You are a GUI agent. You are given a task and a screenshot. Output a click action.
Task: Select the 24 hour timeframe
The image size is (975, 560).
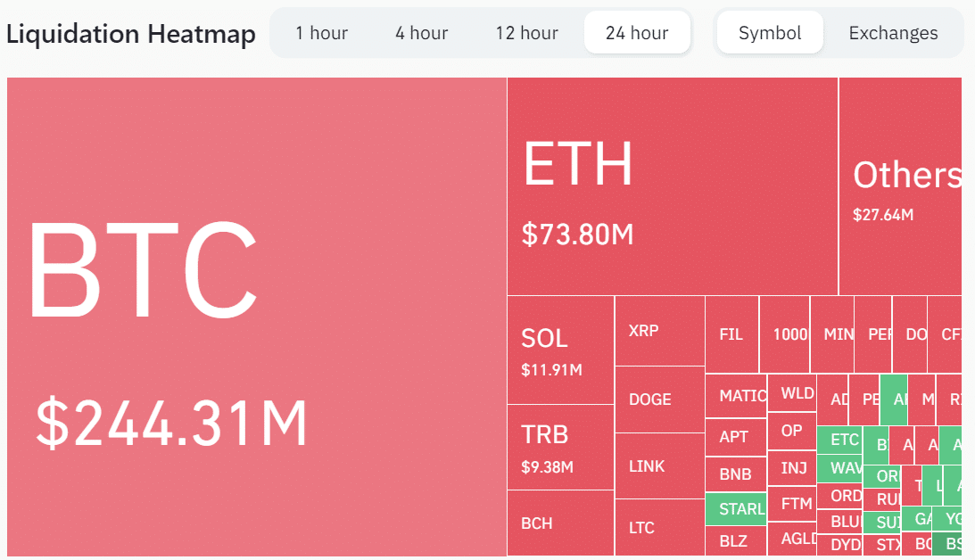tap(637, 33)
